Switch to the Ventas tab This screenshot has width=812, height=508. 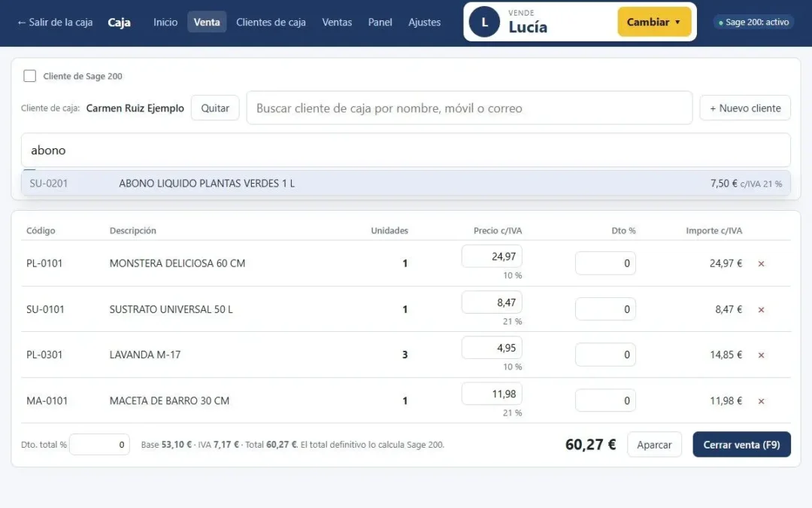(337, 23)
